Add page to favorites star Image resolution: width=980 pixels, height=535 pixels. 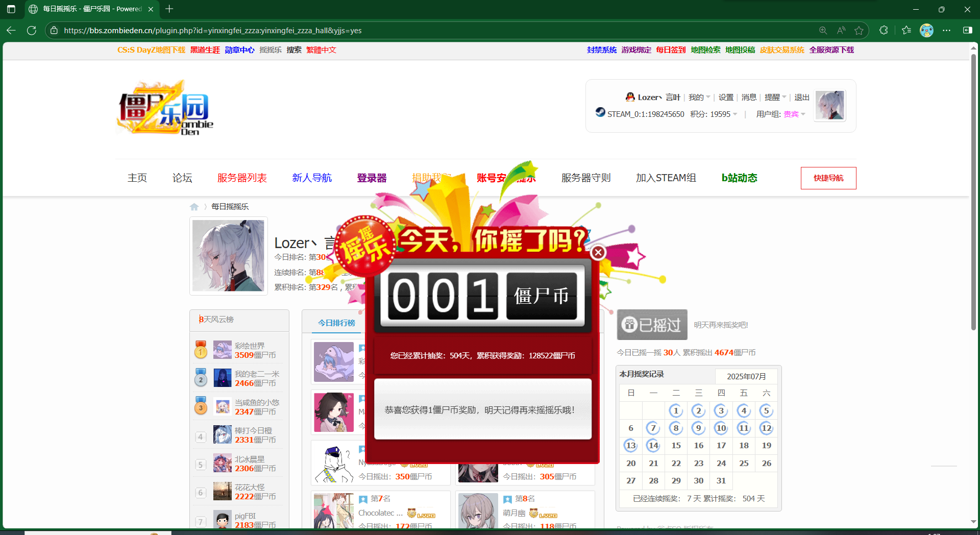pyautogui.click(x=859, y=31)
